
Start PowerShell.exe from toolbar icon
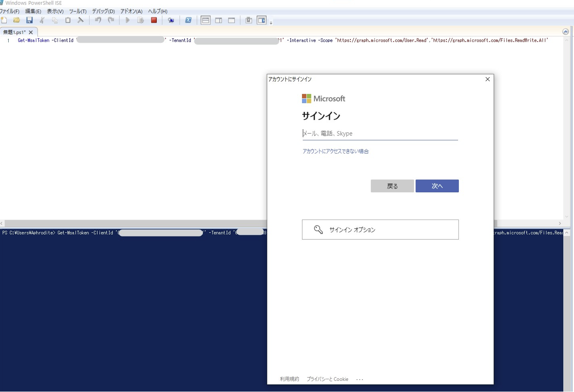(188, 20)
